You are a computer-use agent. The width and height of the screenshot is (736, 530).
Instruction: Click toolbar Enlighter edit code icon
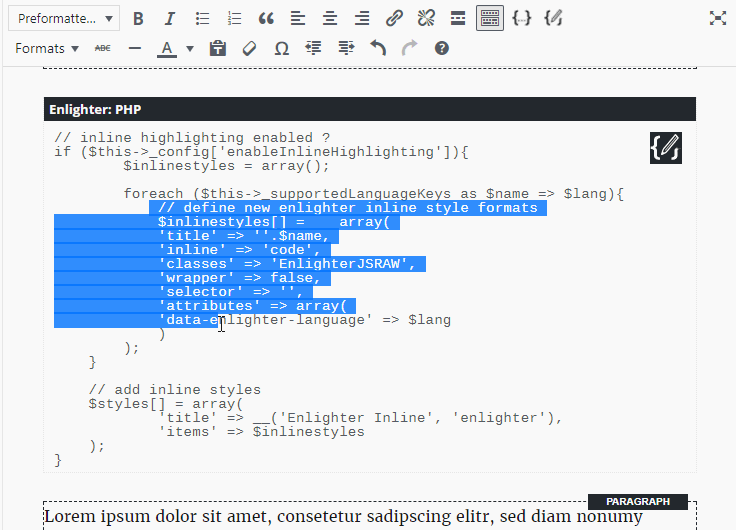553,19
